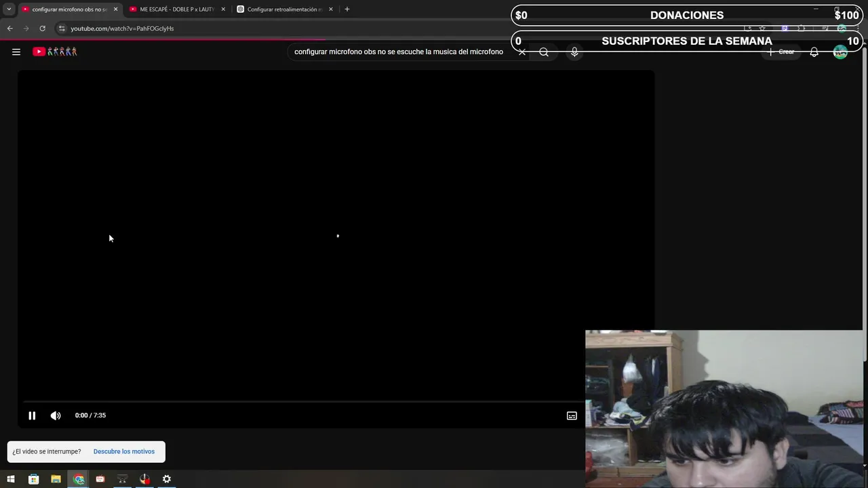Pause the YouTube video
This screenshot has width=868, height=488.
[32, 415]
